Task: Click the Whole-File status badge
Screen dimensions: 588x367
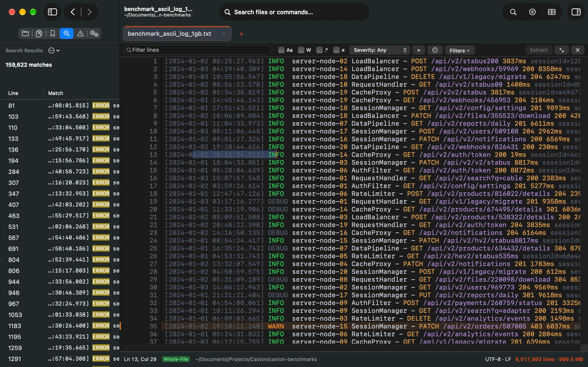Action: (x=176, y=359)
